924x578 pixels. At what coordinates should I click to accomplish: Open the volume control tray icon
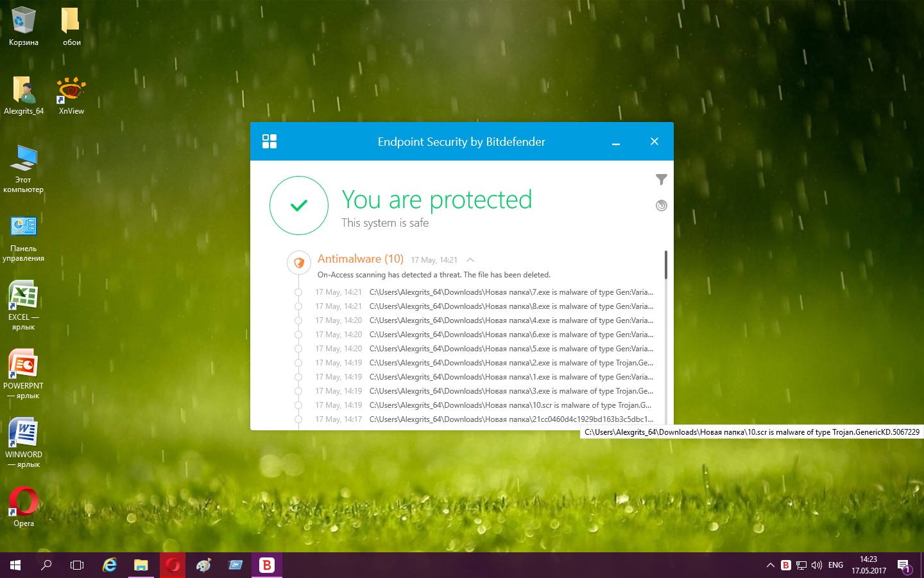click(817, 565)
